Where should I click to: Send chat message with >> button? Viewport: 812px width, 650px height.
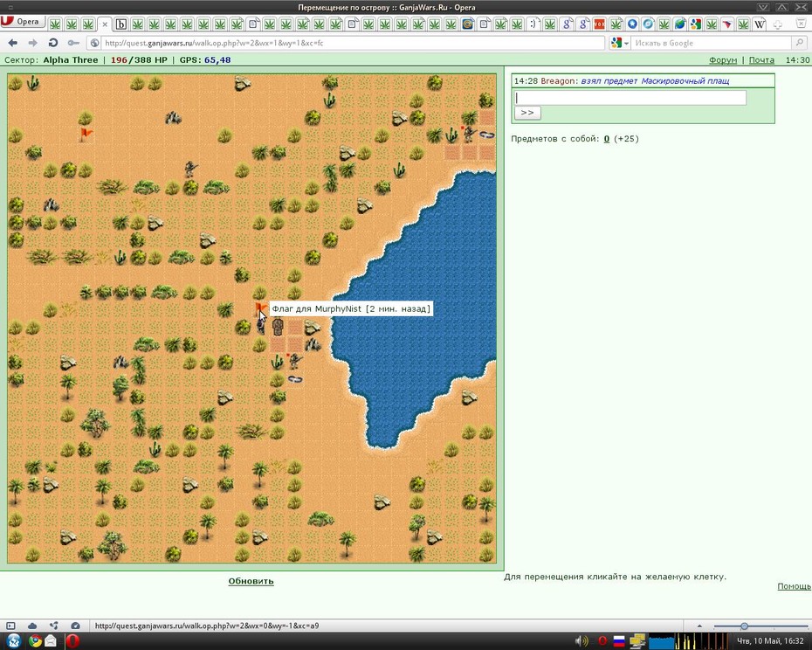tap(527, 113)
